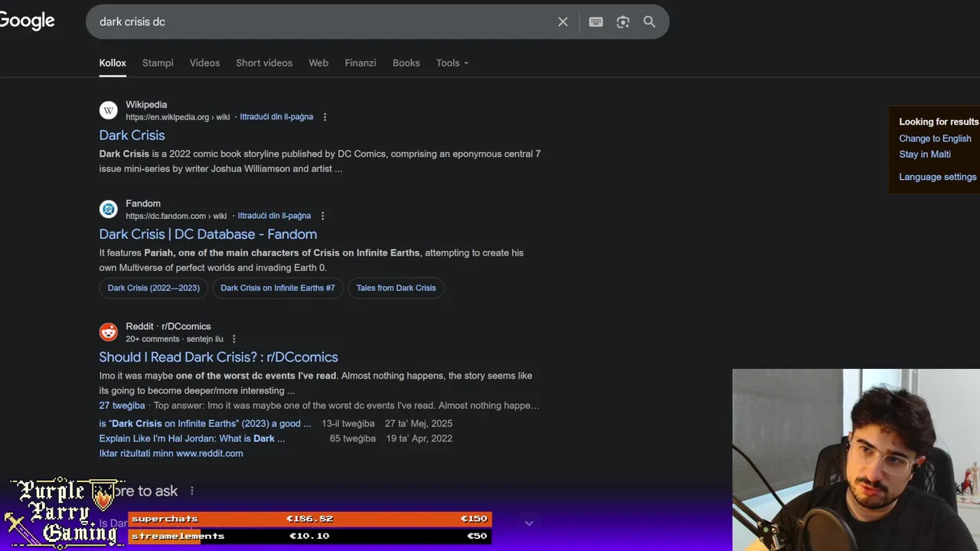
Task: Click the en.wikipedia.org URL text
Action: pyautogui.click(x=178, y=117)
